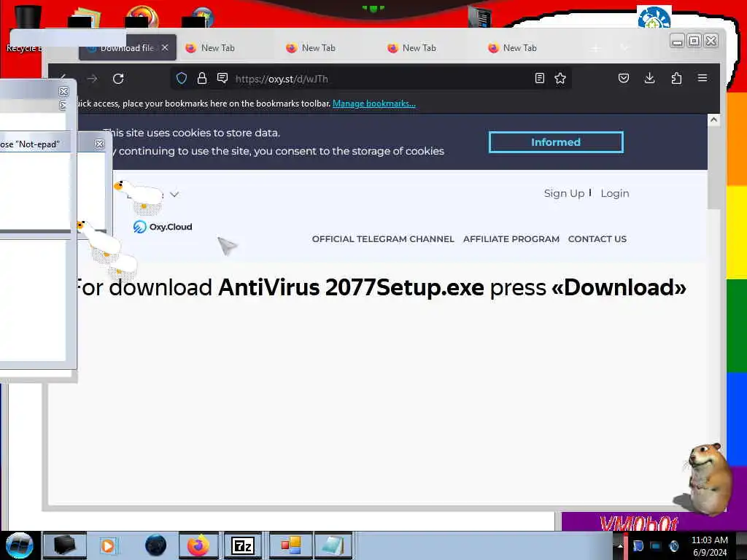Show hidden tray icons arrow
Screen dimensions: 747x560
pyautogui.click(x=620, y=545)
